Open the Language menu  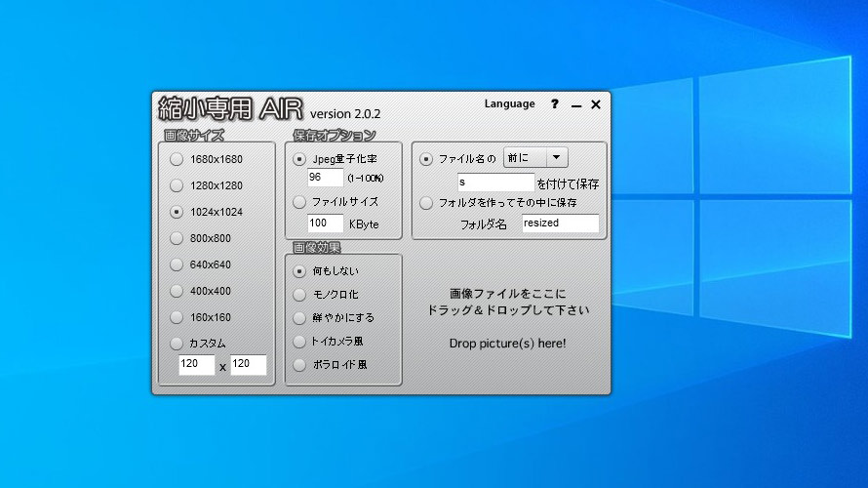click(509, 104)
